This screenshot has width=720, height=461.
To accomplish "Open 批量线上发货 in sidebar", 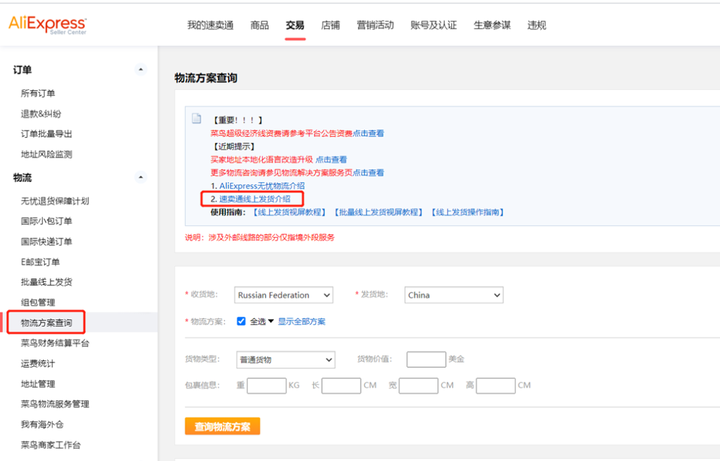I will click(46, 282).
